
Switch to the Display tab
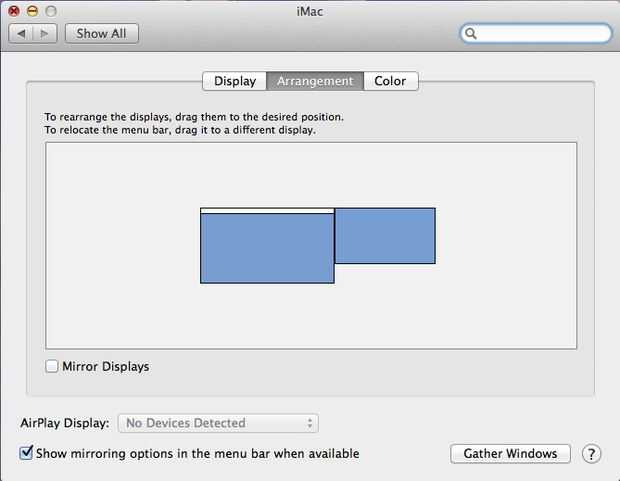coord(234,81)
